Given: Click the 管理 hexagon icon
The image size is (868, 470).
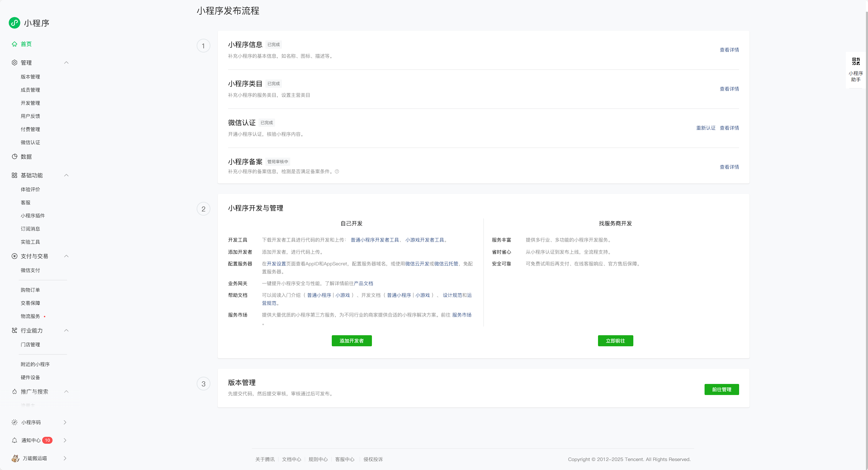Looking at the screenshot, I should click(15, 63).
